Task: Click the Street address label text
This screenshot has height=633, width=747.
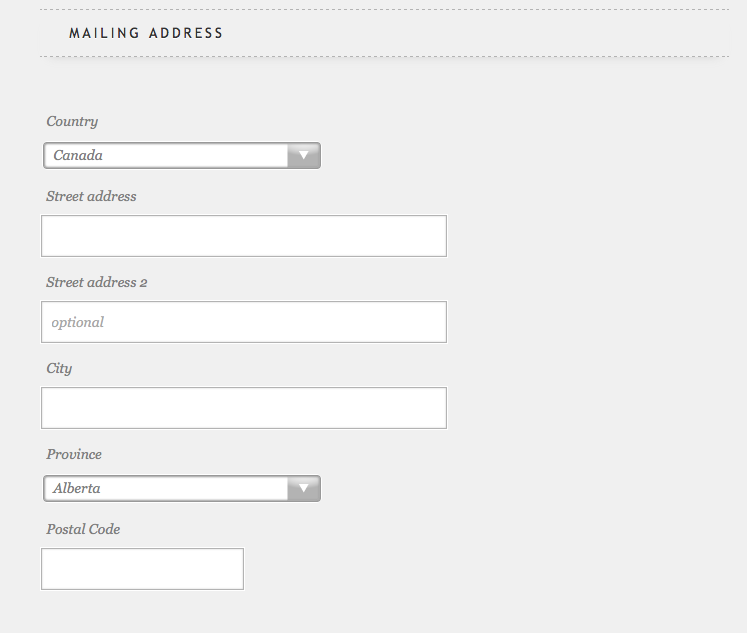Action: point(91,196)
